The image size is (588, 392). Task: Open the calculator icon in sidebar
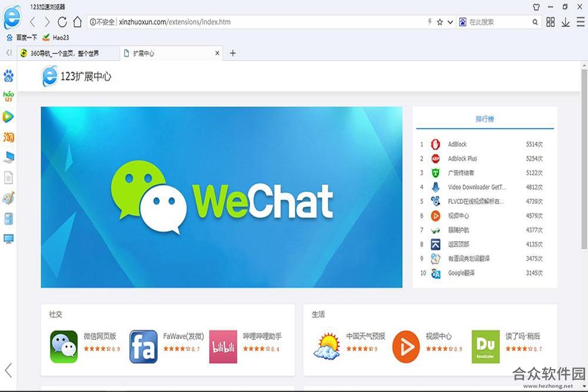(x=8, y=218)
